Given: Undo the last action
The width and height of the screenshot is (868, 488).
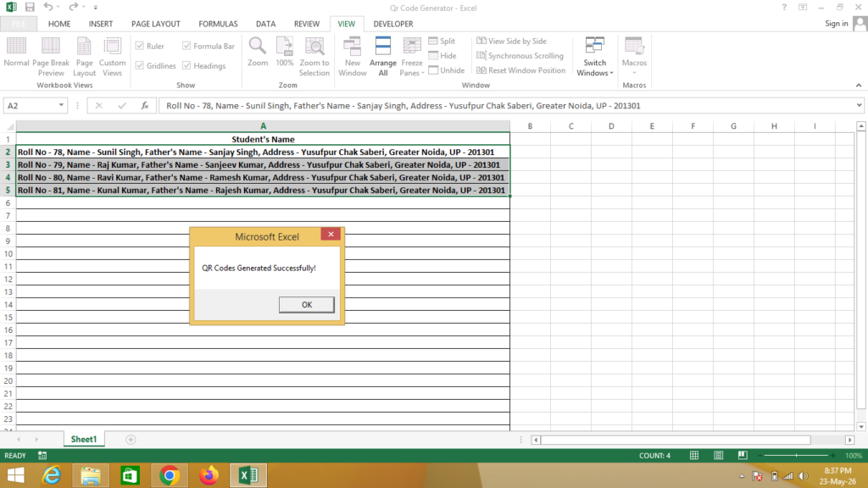Looking at the screenshot, I should point(48,7).
